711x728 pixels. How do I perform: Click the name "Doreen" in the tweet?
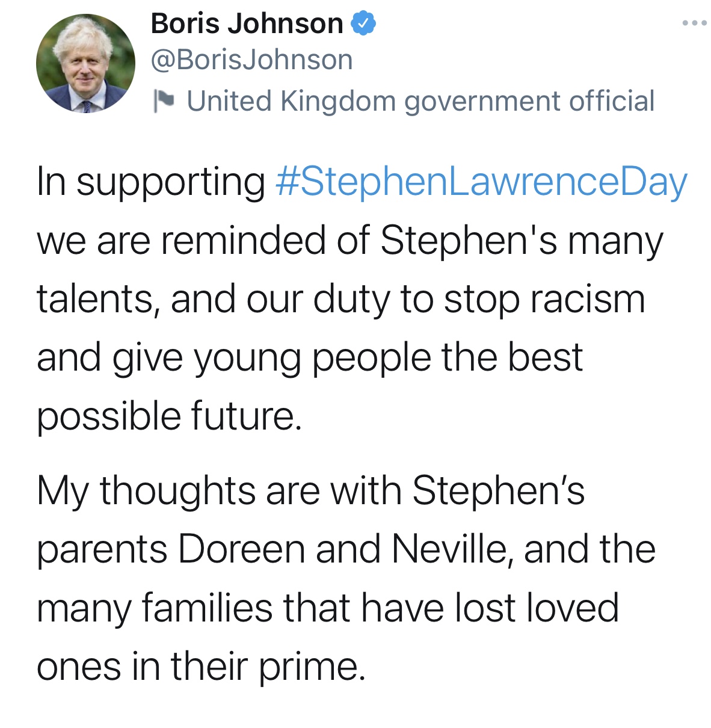(242, 549)
